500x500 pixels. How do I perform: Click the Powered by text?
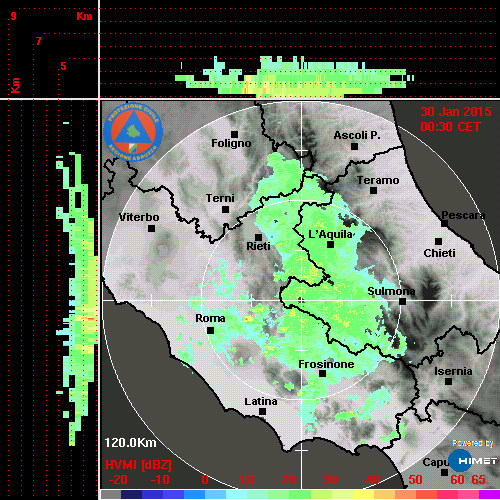coord(473,443)
